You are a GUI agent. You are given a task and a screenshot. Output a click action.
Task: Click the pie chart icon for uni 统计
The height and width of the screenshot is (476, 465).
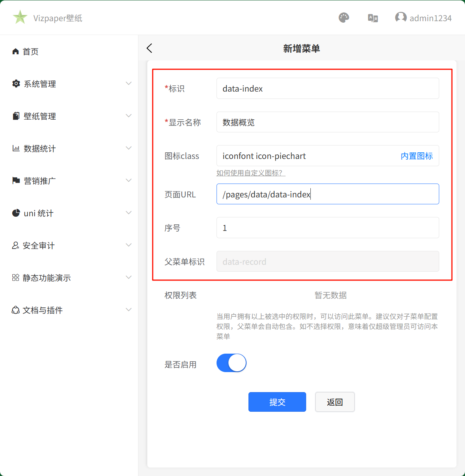pyautogui.click(x=16, y=213)
